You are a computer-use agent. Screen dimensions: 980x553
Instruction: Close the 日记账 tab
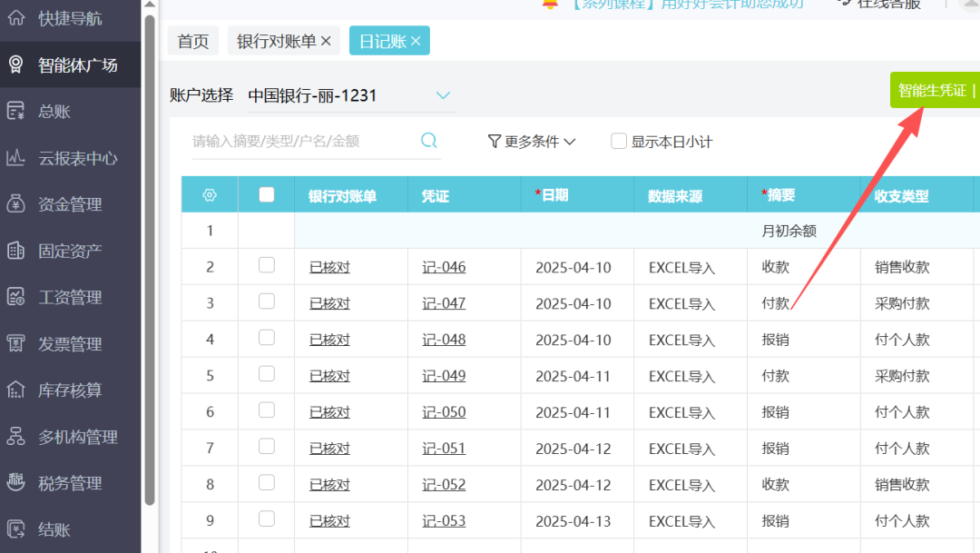[415, 40]
